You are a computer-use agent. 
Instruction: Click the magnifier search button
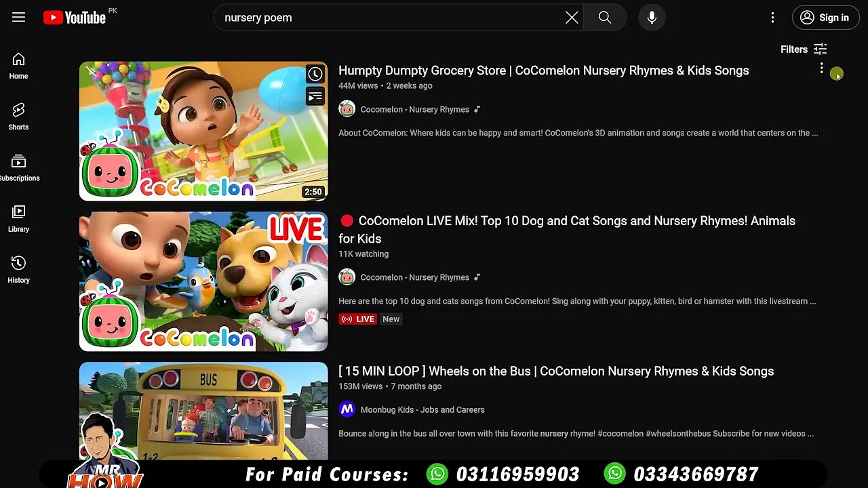tap(605, 18)
